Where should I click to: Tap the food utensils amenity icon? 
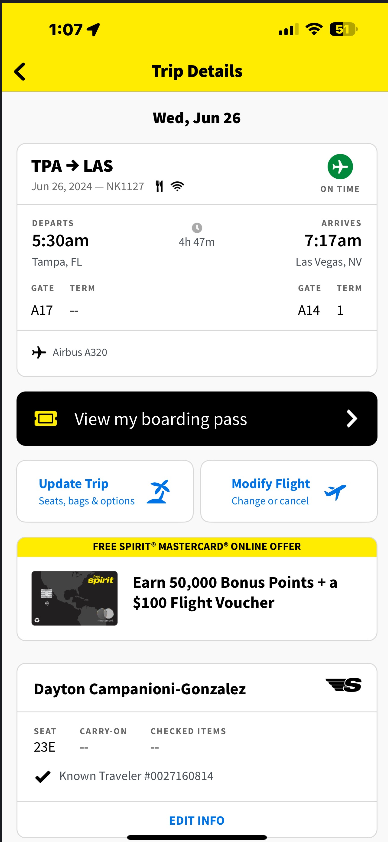[159, 186]
